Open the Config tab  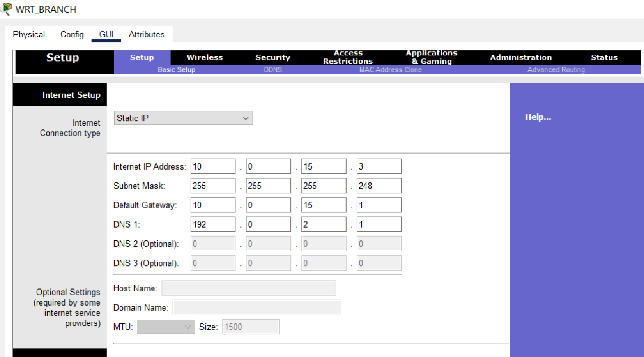(x=71, y=34)
